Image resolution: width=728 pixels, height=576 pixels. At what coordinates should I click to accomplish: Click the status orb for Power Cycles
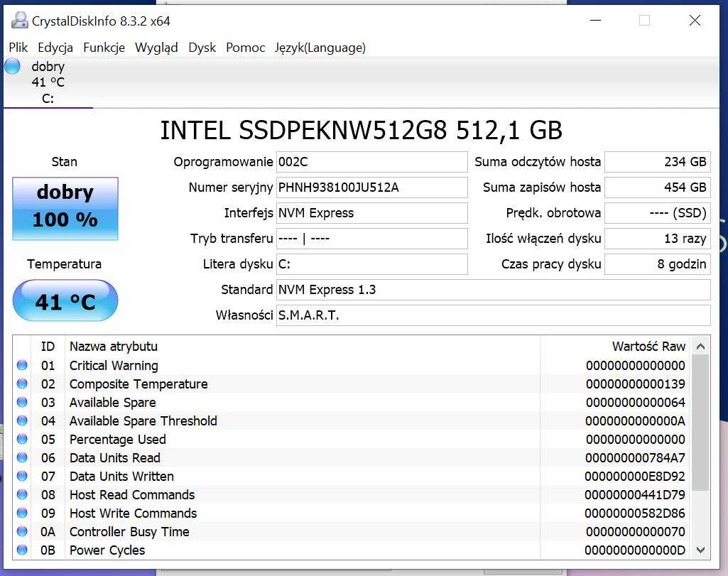22,550
